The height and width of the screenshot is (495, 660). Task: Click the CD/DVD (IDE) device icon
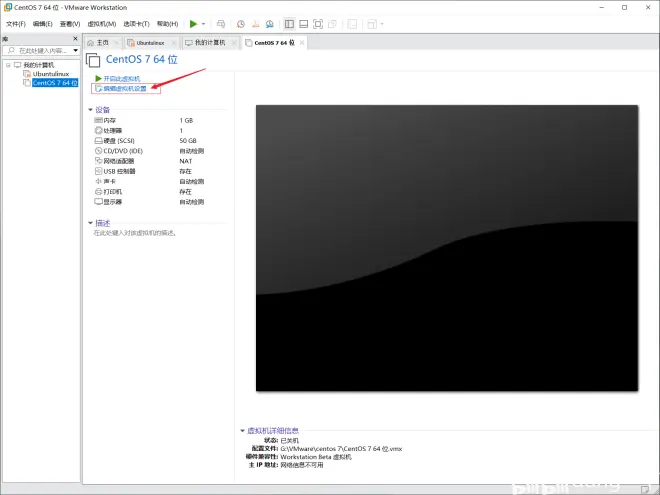click(98, 151)
